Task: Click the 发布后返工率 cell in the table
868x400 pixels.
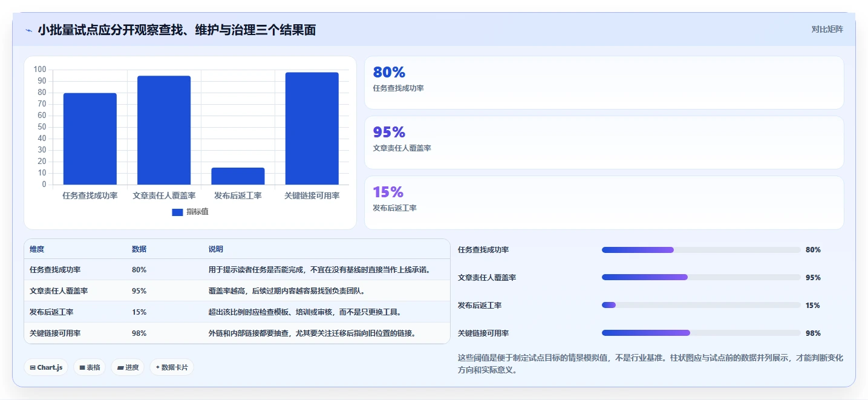Action: pyautogui.click(x=51, y=312)
